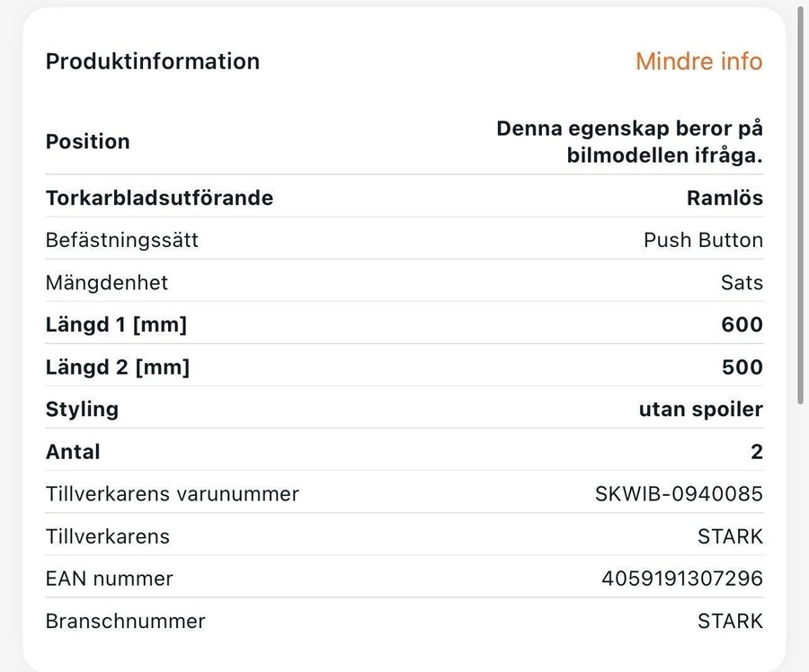Select the Position row label
The width and height of the screenshot is (809, 672).
[x=87, y=141]
